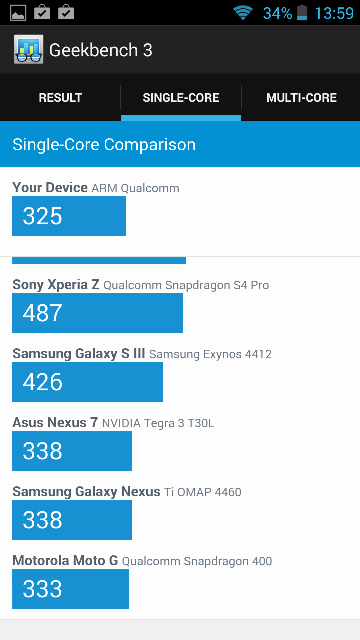Viewport: 360px width, 640px height.
Task: Tap the Single-Core Comparison header
Action: pyautogui.click(x=180, y=144)
